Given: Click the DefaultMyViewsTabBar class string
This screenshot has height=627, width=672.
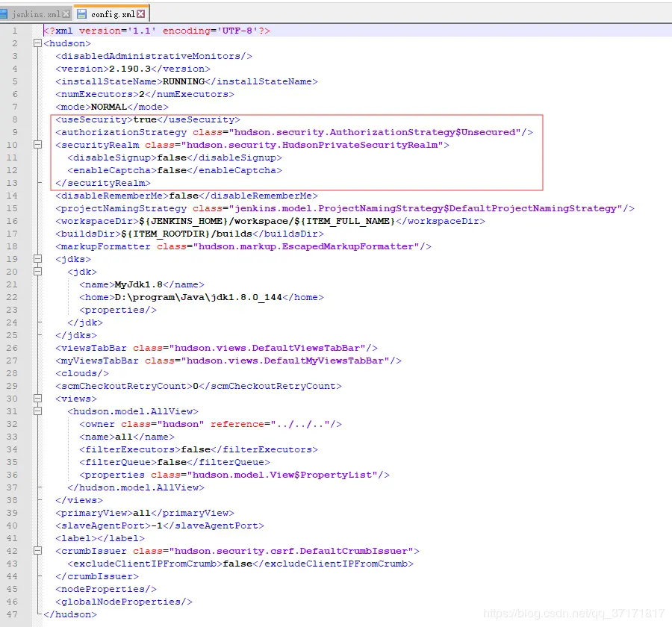Looking at the screenshot, I should tap(285, 361).
